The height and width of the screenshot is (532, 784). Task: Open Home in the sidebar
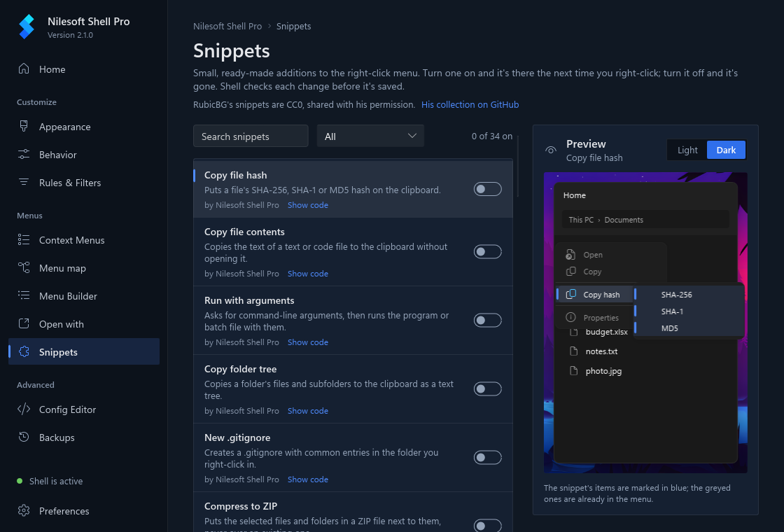tap(84, 69)
